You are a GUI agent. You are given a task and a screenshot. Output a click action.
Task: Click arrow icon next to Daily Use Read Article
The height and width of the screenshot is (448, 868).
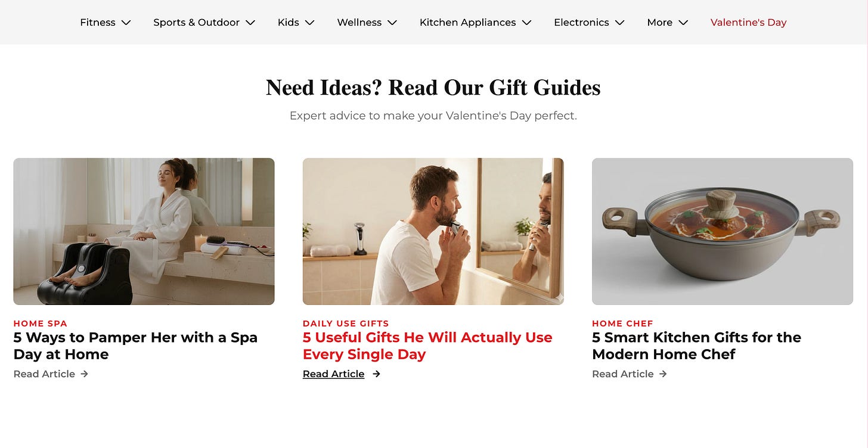point(376,374)
